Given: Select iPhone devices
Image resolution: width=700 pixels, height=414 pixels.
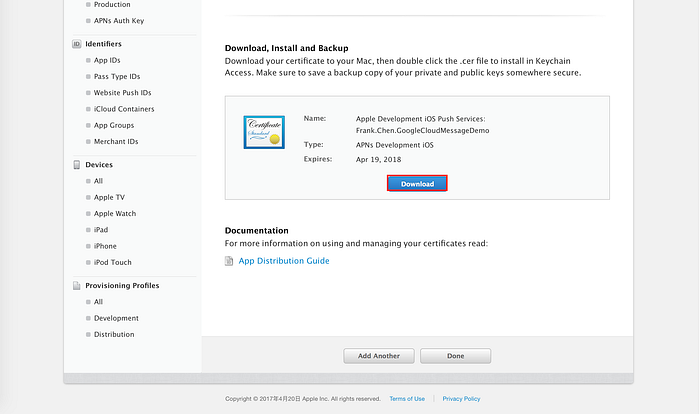Looking at the screenshot, I should [105, 246].
